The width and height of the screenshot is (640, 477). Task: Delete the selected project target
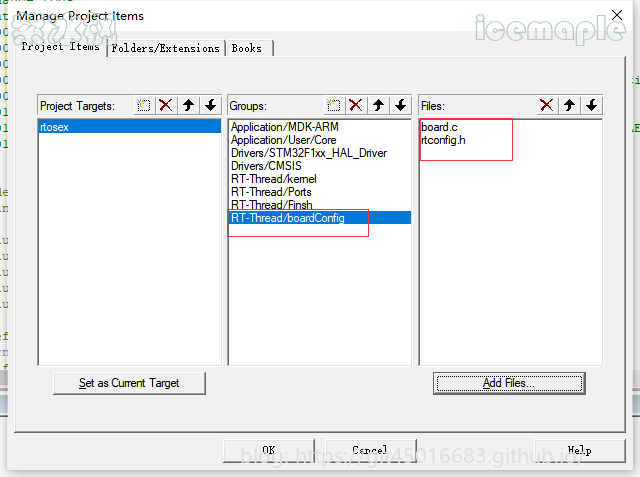click(166, 106)
